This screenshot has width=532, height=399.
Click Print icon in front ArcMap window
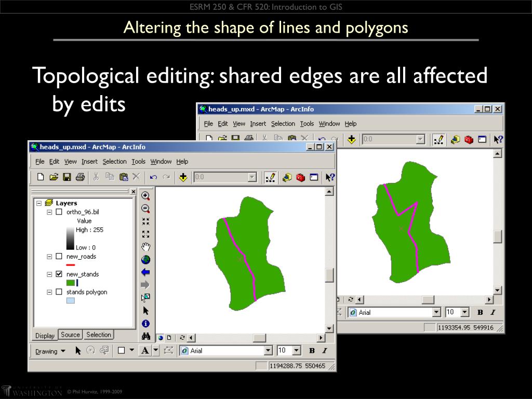(80, 177)
